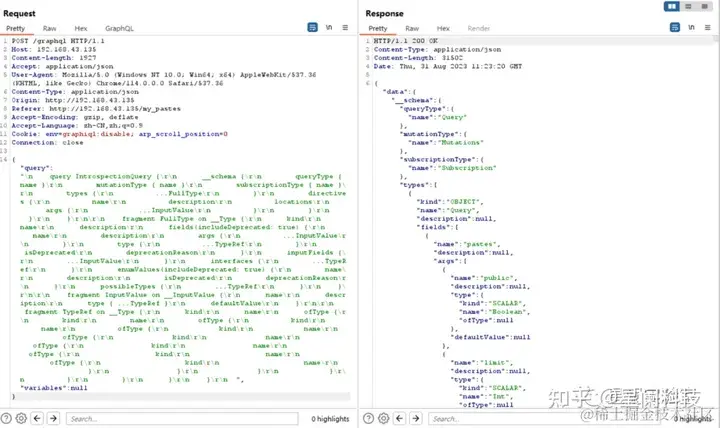Select top-bottom layout view icon
The height and width of the screenshot is (428, 720).
pyautogui.click(x=688, y=6)
